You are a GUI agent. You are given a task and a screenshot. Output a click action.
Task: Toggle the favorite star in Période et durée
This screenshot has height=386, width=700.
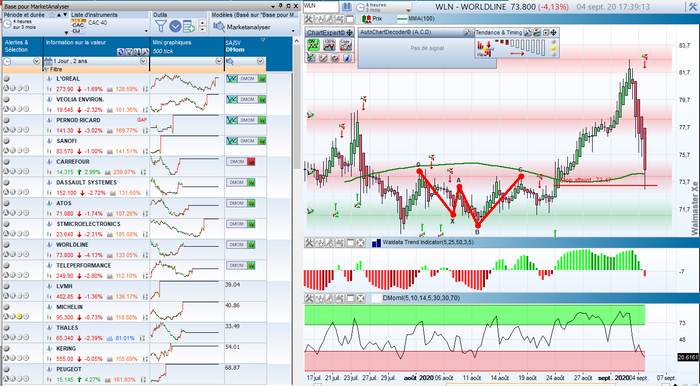(x=52, y=15)
